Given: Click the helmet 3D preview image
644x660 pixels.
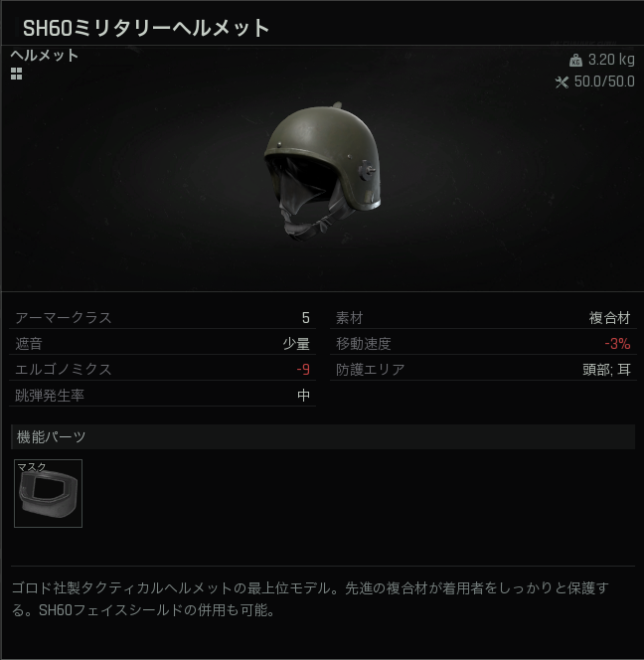Looking at the screenshot, I should [322, 171].
